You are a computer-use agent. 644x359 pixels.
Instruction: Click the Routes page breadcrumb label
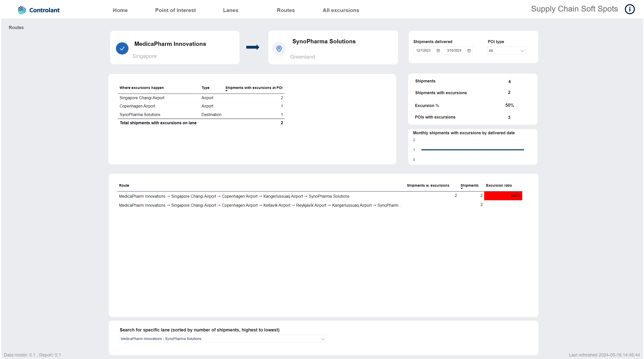click(16, 28)
